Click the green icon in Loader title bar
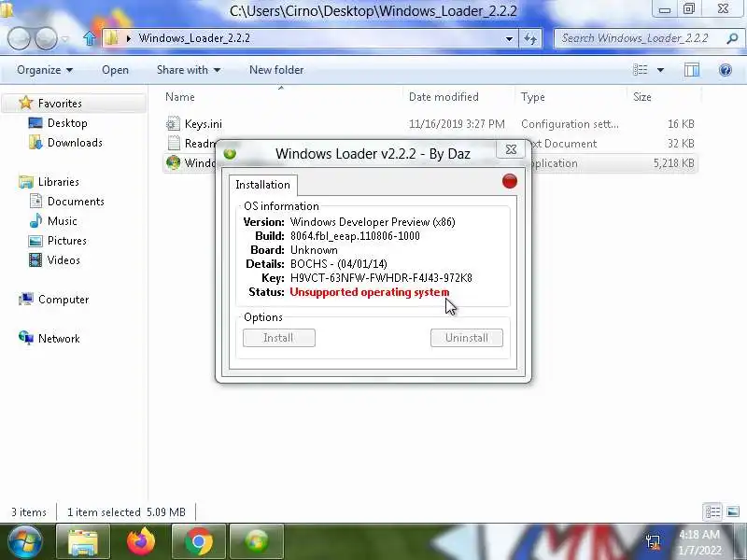This screenshot has width=747, height=560. (230, 153)
